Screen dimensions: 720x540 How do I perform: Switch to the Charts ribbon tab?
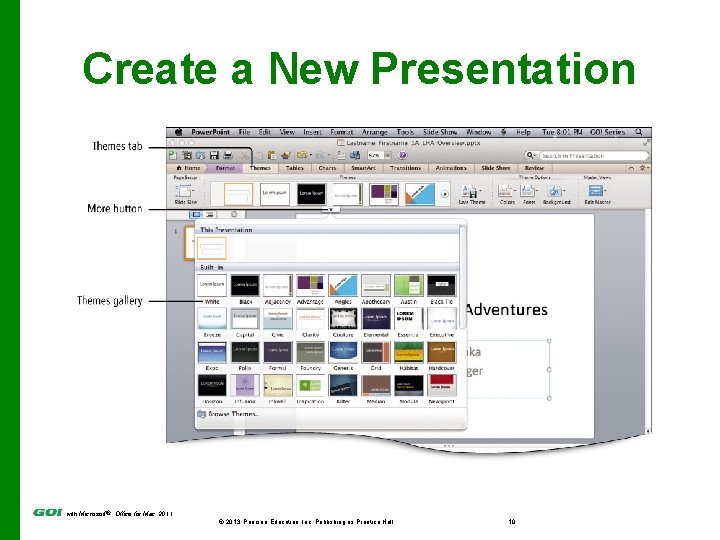coord(327,169)
